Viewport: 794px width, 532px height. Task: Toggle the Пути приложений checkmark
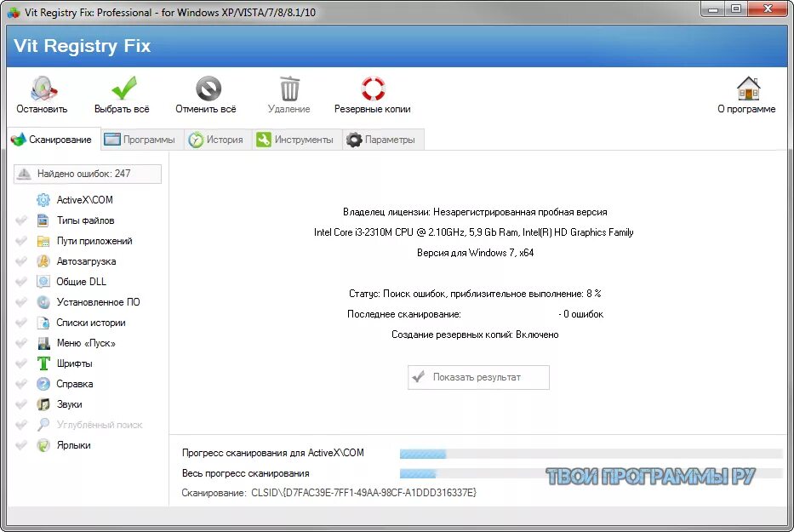tap(21, 241)
